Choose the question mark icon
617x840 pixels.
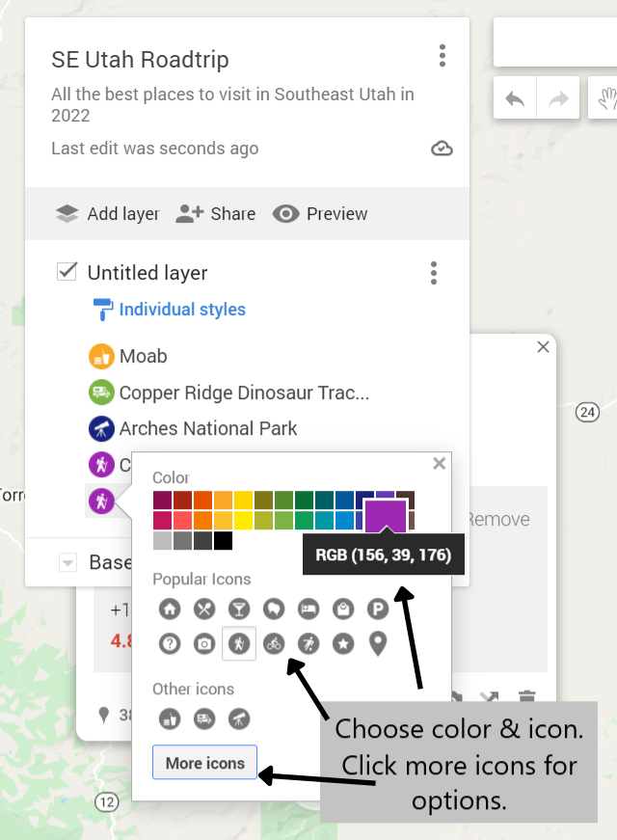click(170, 643)
